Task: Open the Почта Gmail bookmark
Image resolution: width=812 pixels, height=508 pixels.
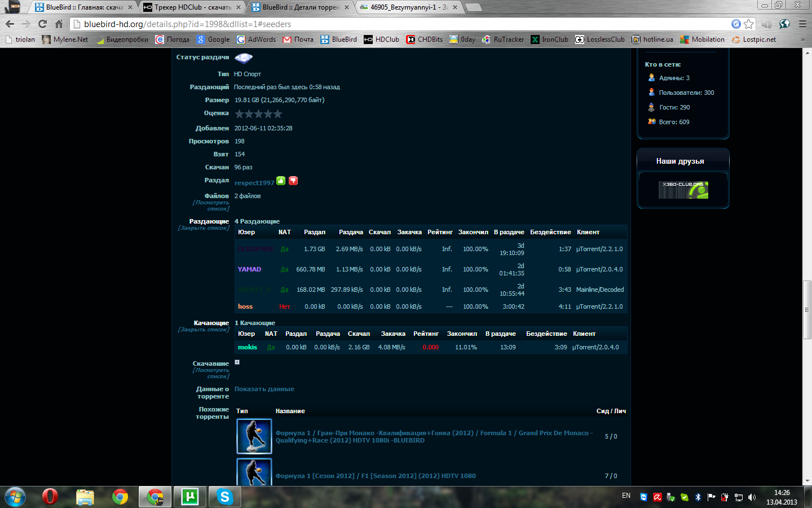Action: pyautogui.click(x=298, y=40)
